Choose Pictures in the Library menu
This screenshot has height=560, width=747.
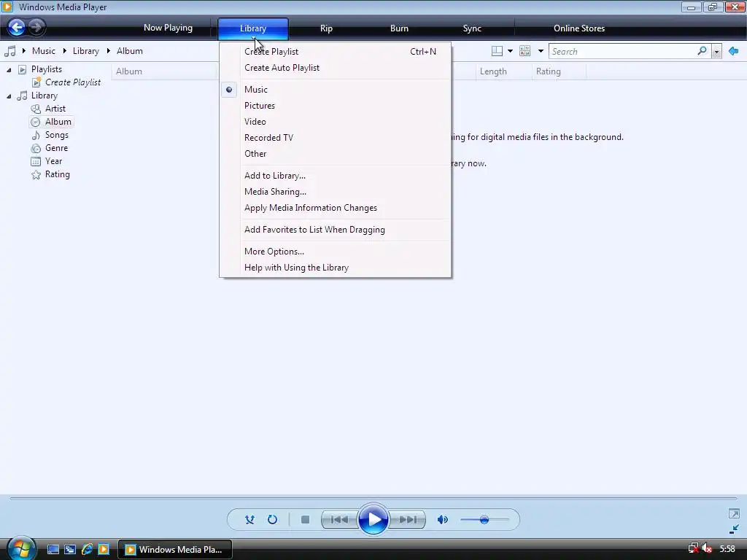coord(335,106)
